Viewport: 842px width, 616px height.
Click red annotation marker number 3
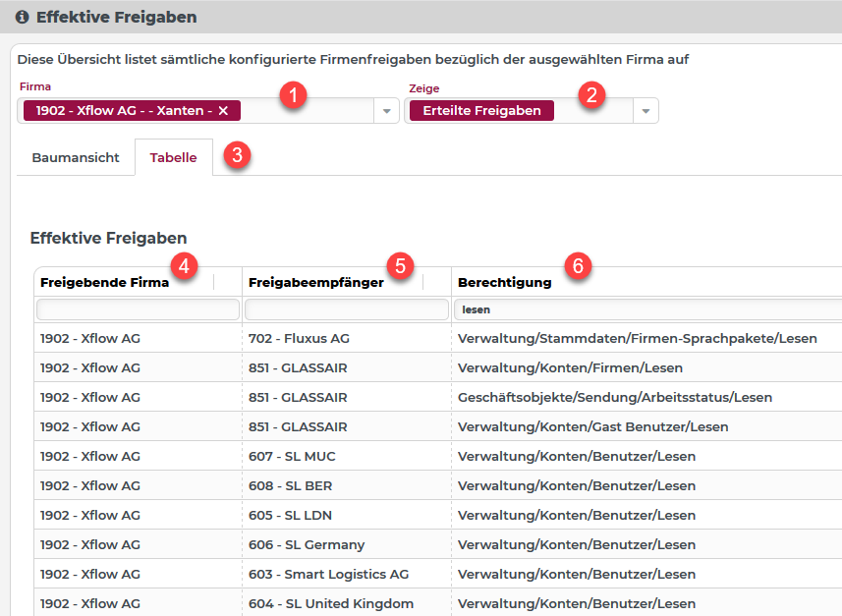tap(236, 155)
